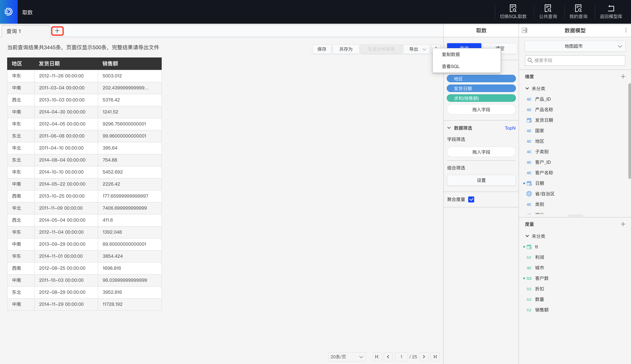Click the page number input field
The image size is (631, 364).
(401, 357)
